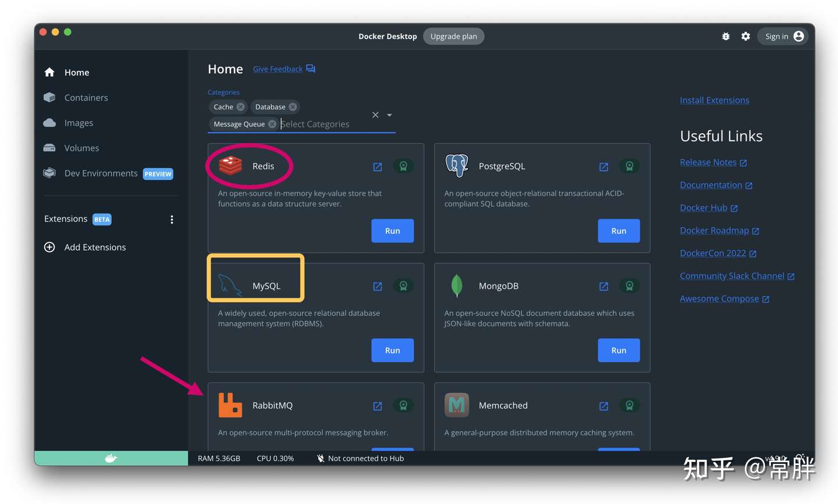
Task: Click the MySQL official image badge
Action: (x=403, y=286)
